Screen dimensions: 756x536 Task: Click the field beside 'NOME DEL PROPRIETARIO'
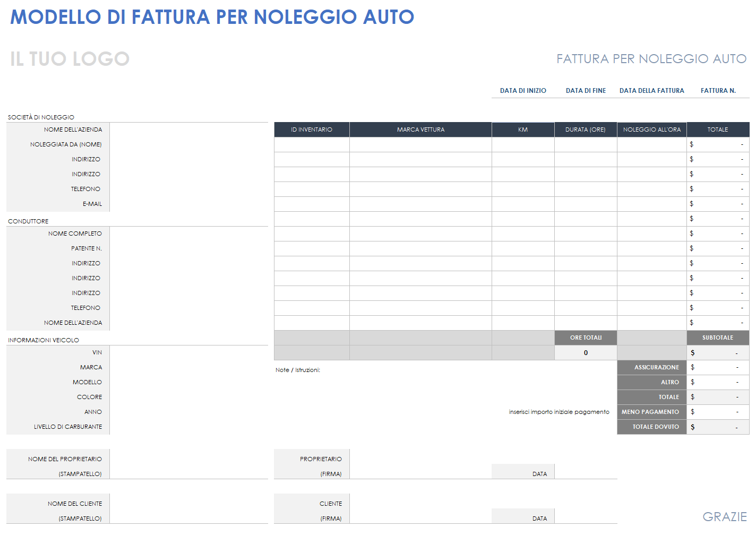coord(189,464)
